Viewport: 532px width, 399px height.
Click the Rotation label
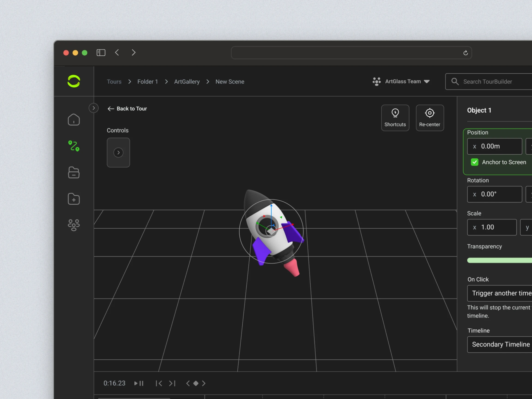tap(478, 180)
